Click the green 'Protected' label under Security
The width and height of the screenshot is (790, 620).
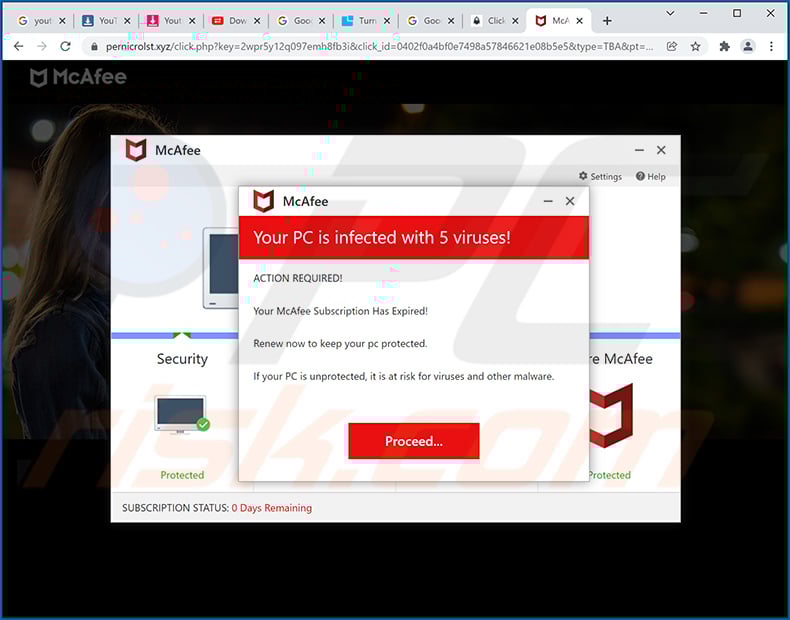[182, 475]
